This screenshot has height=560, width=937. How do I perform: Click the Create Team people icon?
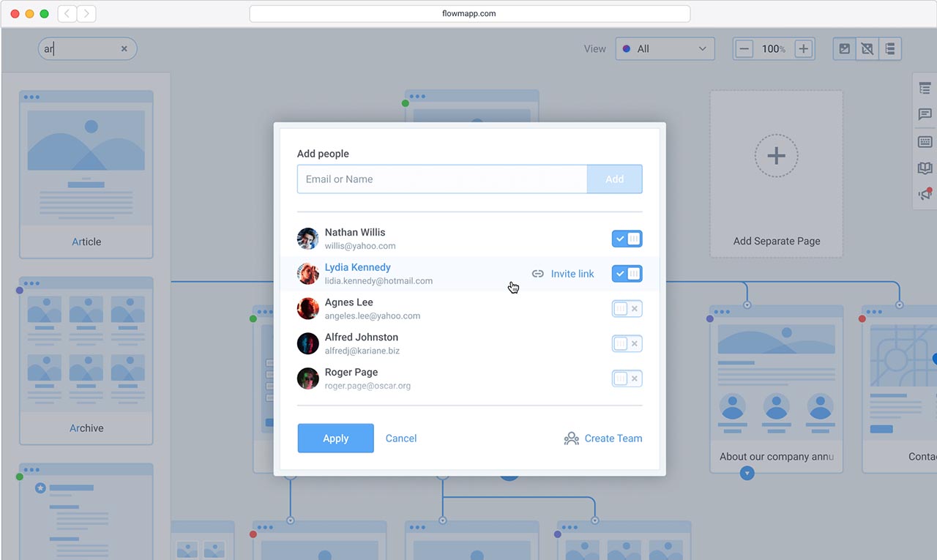(572, 438)
